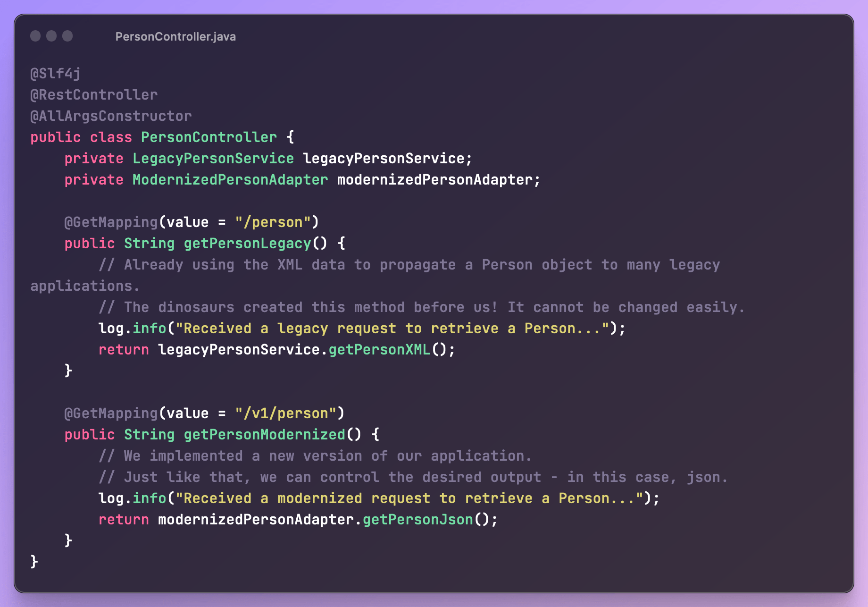
Task: Click the first @GetMapping annotation above getPersonLegacy
Action: pyautogui.click(x=111, y=222)
